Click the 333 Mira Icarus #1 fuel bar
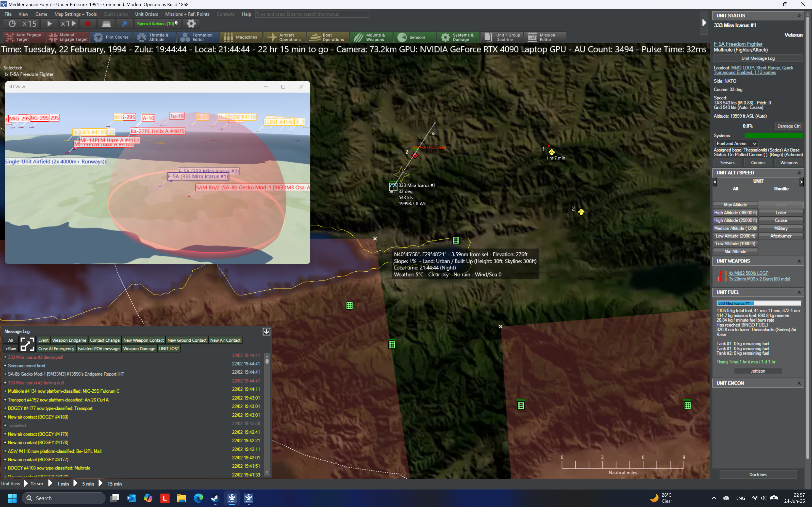 click(x=759, y=303)
